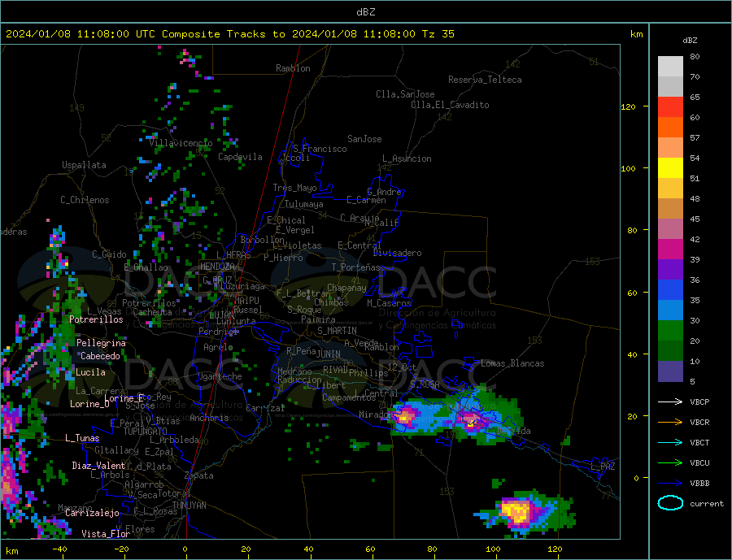Click the 120 km mark on right axis
The image size is (732, 560).
pos(629,106)
